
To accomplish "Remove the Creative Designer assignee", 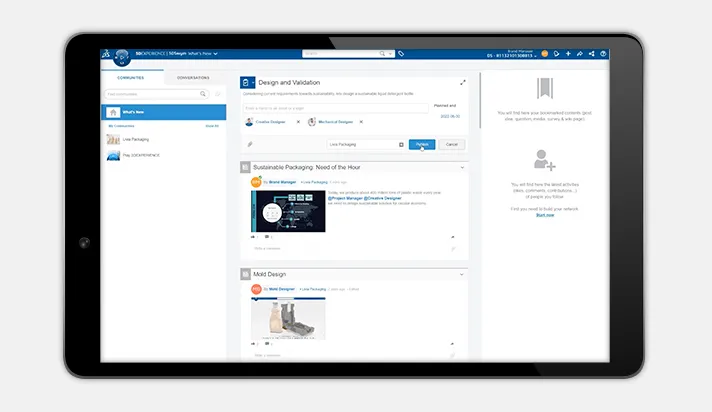I will (x=298, y=122).
